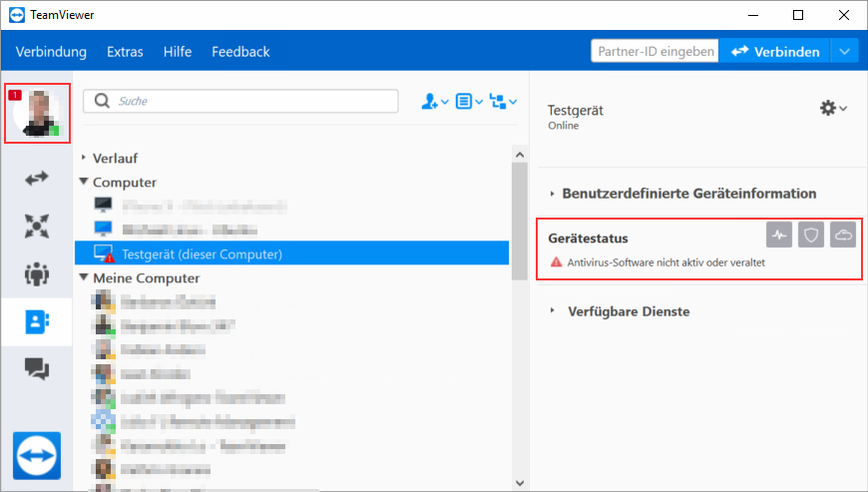The image size is (868, 492).
Task: Open the add contact dropdown
Action: click(435, 101)
